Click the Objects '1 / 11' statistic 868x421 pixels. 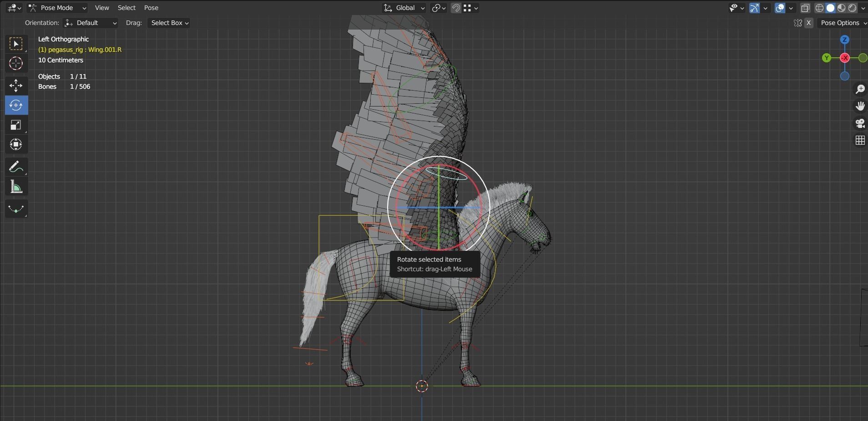tap(78, 76)
